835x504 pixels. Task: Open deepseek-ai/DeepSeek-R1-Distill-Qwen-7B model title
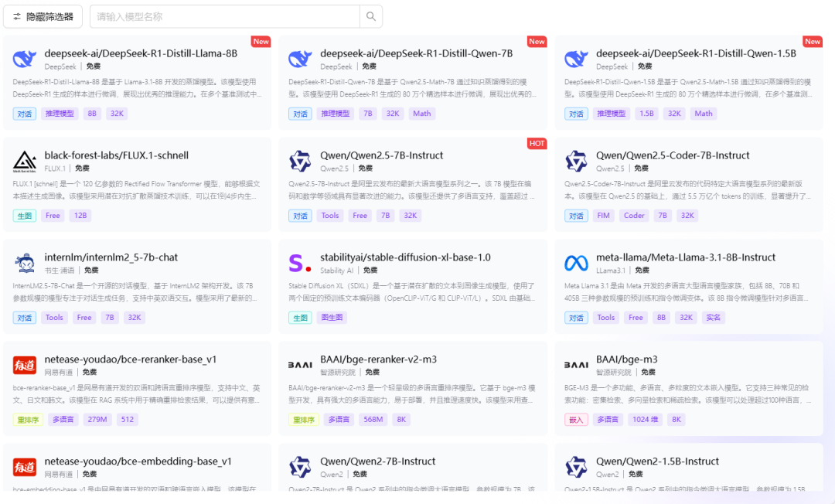(417, 53)
